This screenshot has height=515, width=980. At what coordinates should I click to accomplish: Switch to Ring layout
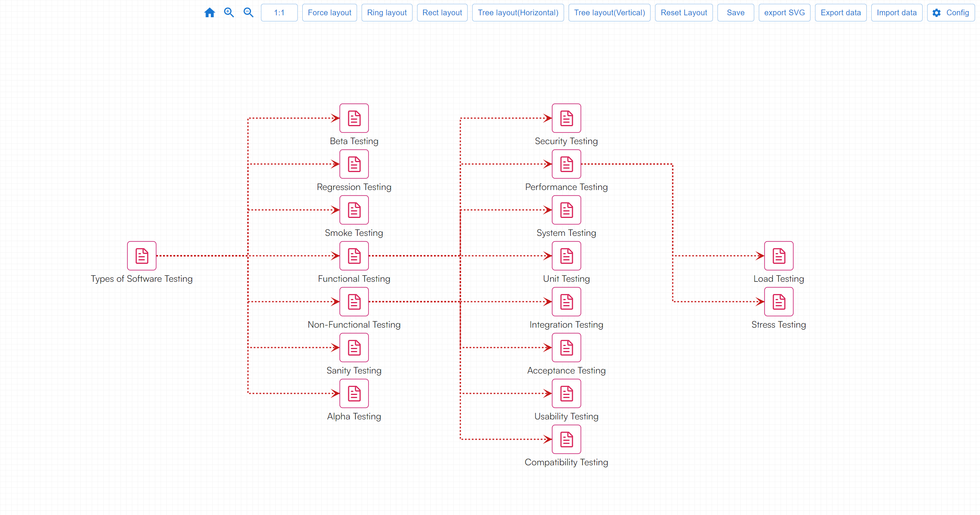387,13
